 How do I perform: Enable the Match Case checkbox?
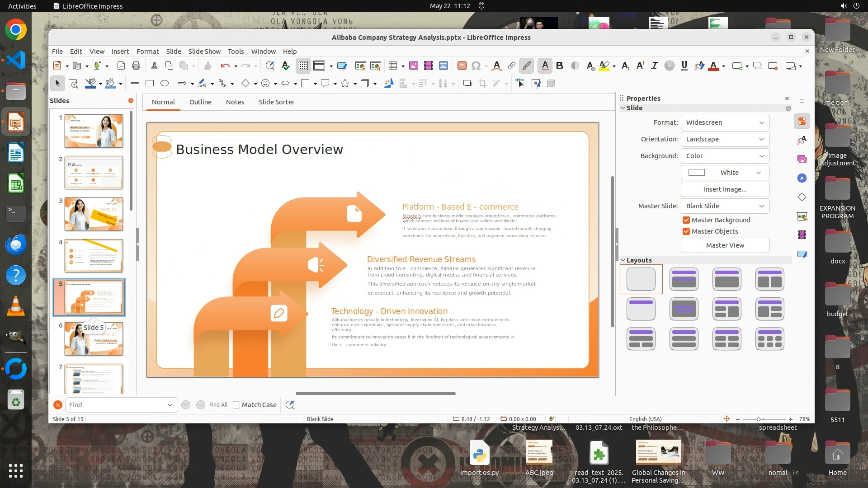[x=236, y=405]
